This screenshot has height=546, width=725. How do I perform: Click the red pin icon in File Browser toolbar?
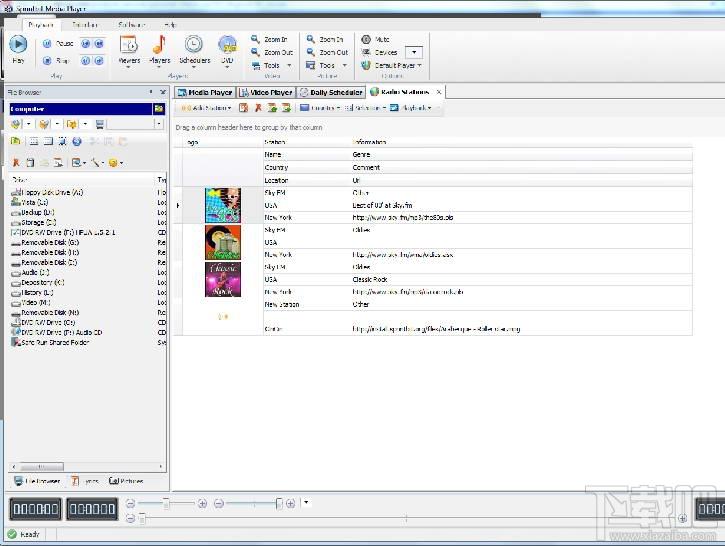click(x=16, y=162)
